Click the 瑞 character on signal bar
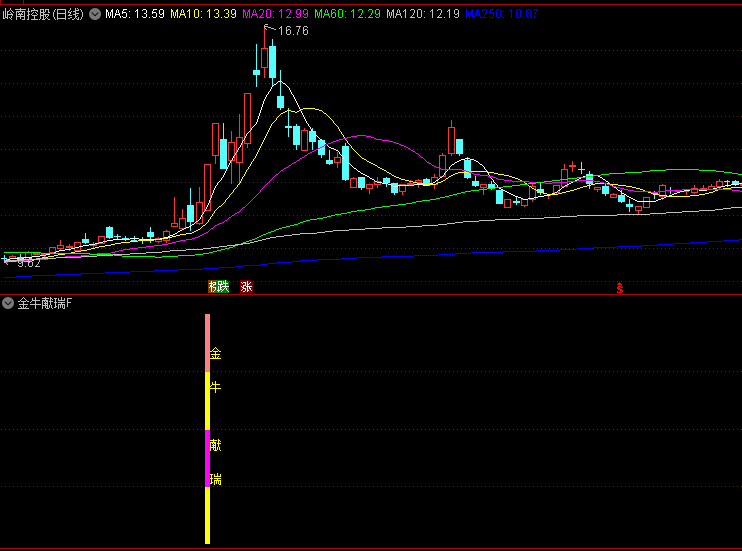The height and width of the screenshot is (551, 742). [215, 479]
